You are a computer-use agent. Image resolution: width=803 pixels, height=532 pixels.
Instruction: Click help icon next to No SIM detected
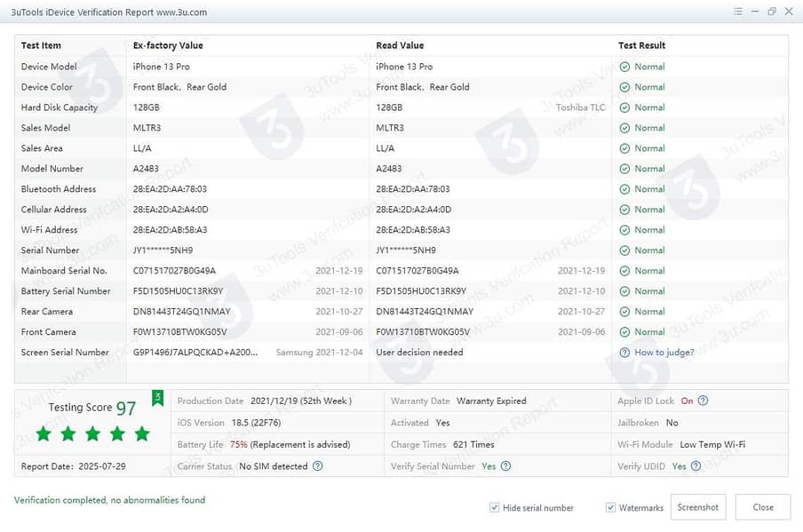(318, 466)
